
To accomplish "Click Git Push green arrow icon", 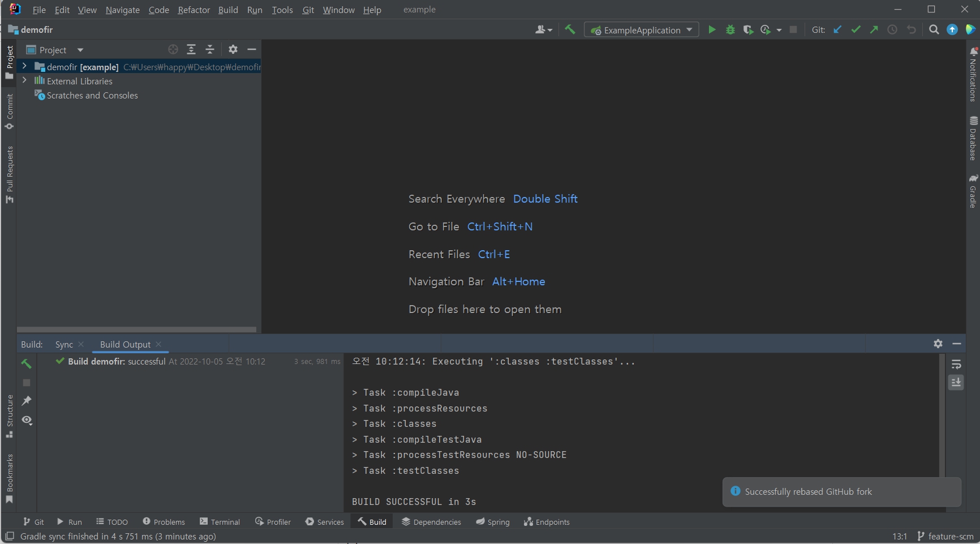I will 874,29.
